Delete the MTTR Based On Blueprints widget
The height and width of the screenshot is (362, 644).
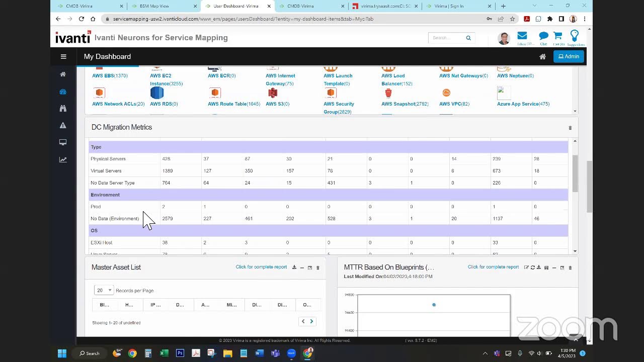tap(570, 267)
